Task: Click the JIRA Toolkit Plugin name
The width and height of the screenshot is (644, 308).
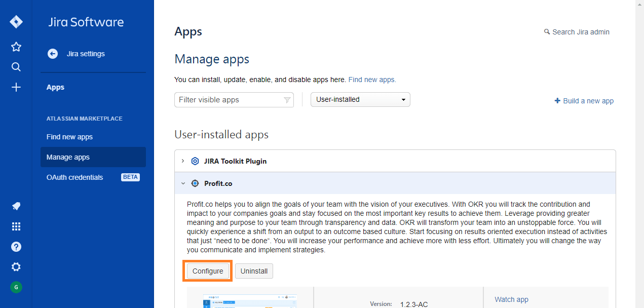Action: click(235, 161)
